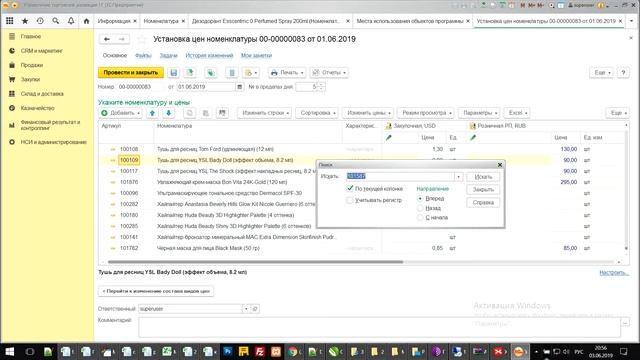Enable Учитывать регистр checkbox
The image size is (640, 360).
[x=350, y=200]
